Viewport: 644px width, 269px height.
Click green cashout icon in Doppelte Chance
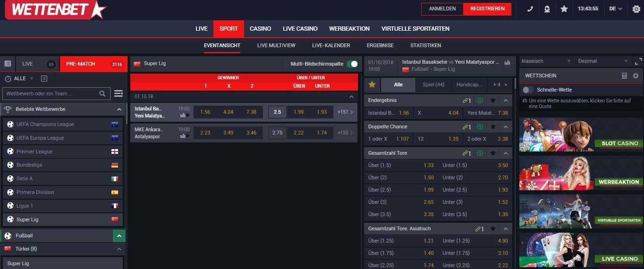(480, 126)
